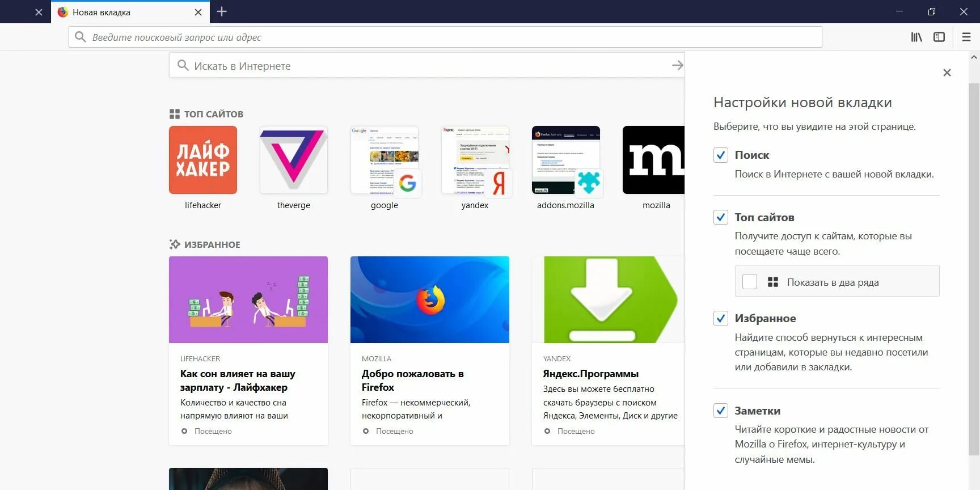This screenshot has width=980, height=490.
Task: Click YANDEX source label
Action: pyautogui.click(x=557, y=358)
